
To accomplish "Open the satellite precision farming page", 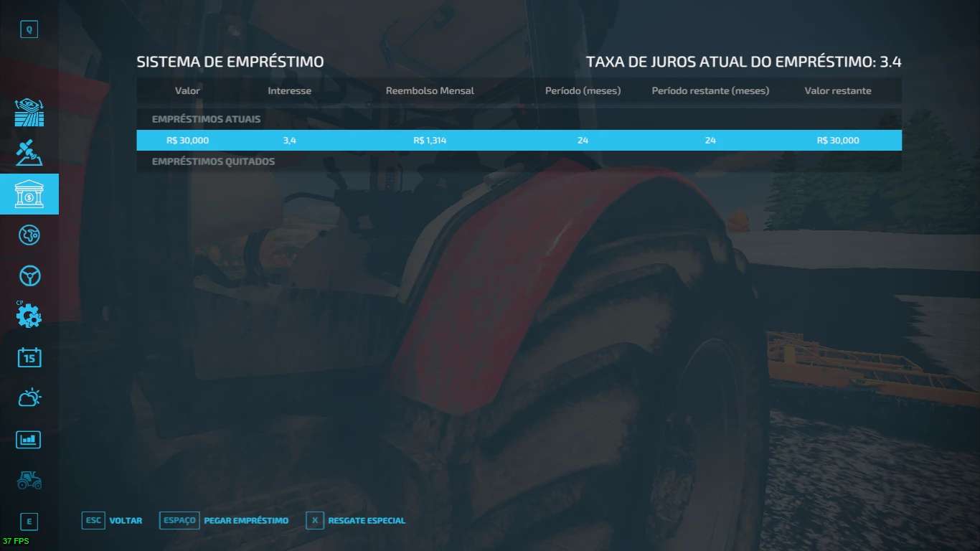I will (x=29, y=152).
